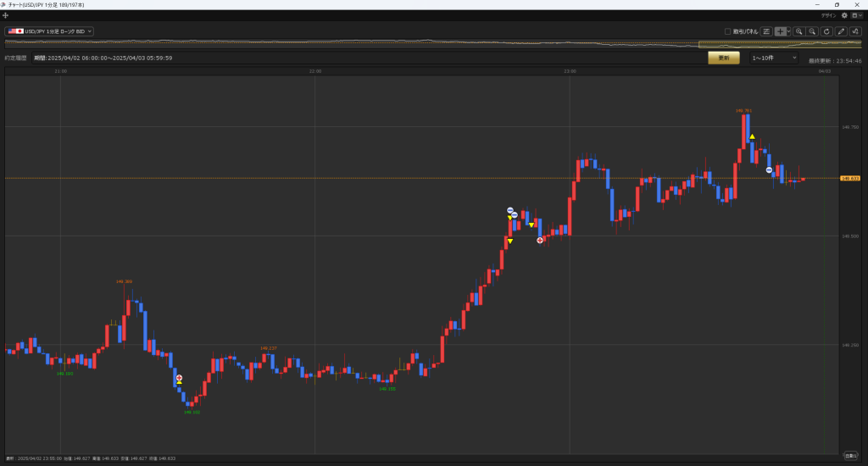The height and width of the screenshot is (466, 868).
Task: Click the zoom out magnifier icon
Action: click(x=812, y=31)
